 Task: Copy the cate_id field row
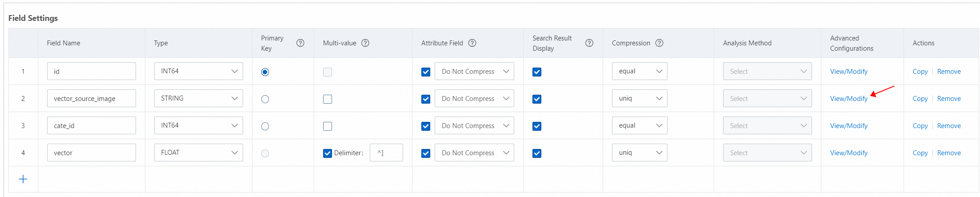[920, 126]
